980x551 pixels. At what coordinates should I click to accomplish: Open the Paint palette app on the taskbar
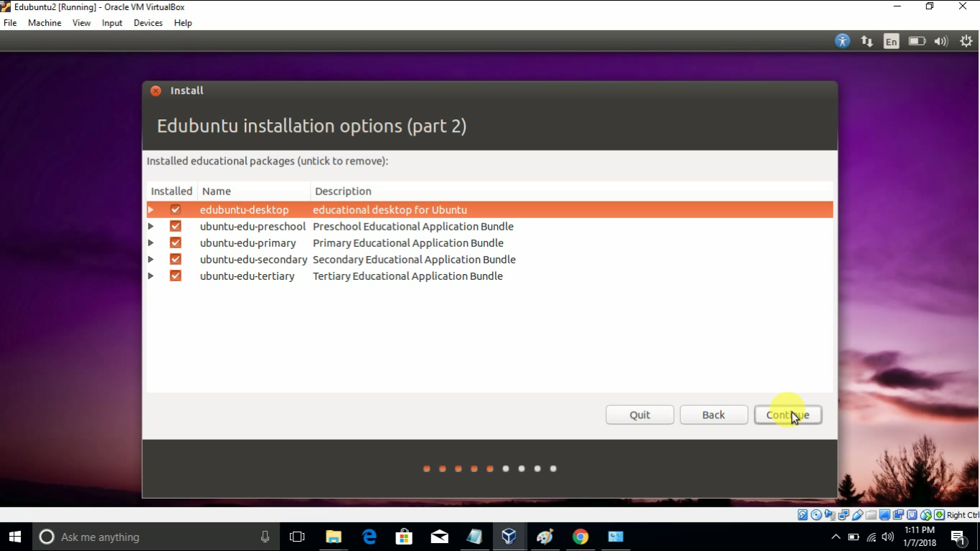click(545, 537)
